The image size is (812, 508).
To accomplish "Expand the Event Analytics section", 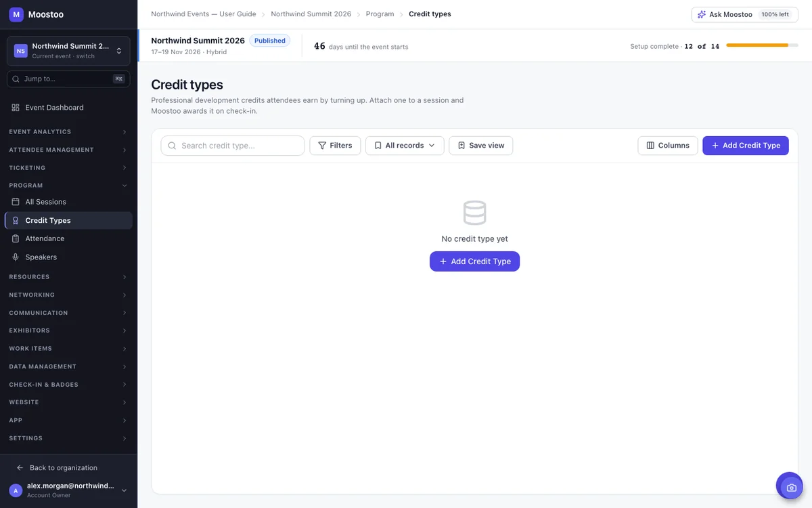I will pyautogui.click(x=68, y=132).
